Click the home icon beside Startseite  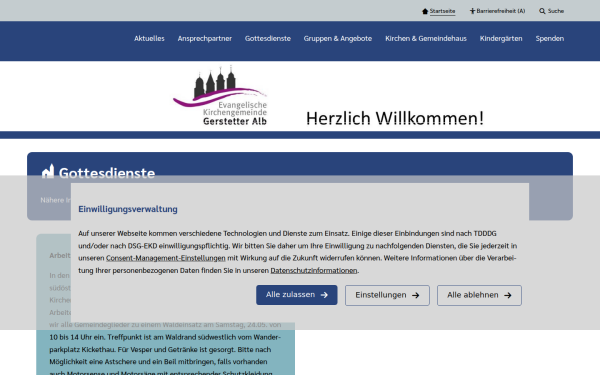click(425, 11)
